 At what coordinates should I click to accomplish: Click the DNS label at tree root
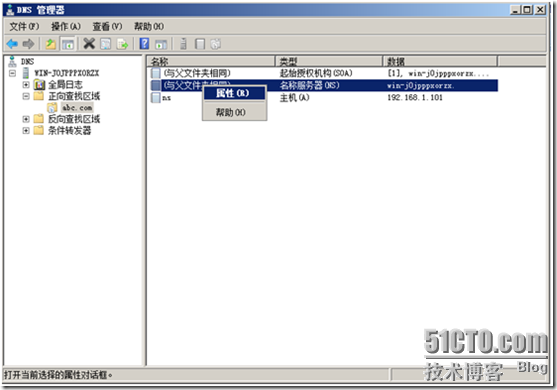[x=27, y=61]
